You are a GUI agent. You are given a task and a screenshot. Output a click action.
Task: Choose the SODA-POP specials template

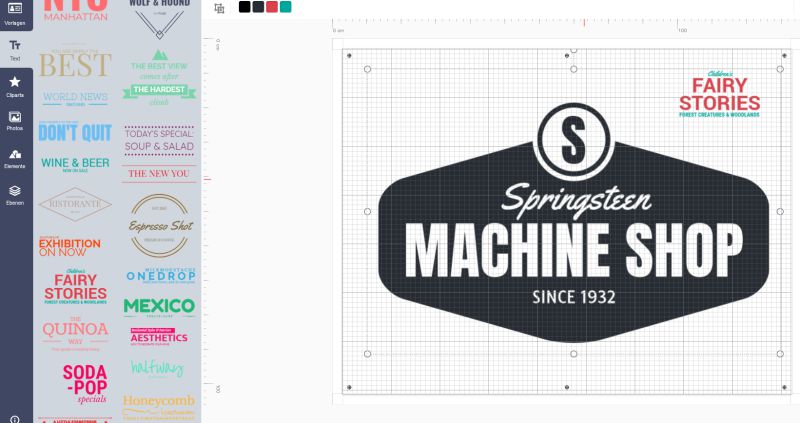(x=84, y=383)
